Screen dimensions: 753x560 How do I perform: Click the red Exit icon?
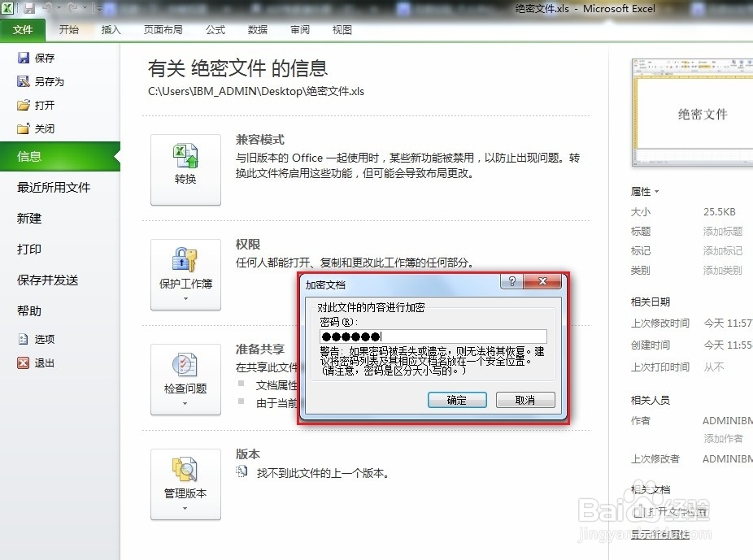(x=23, y=362)
